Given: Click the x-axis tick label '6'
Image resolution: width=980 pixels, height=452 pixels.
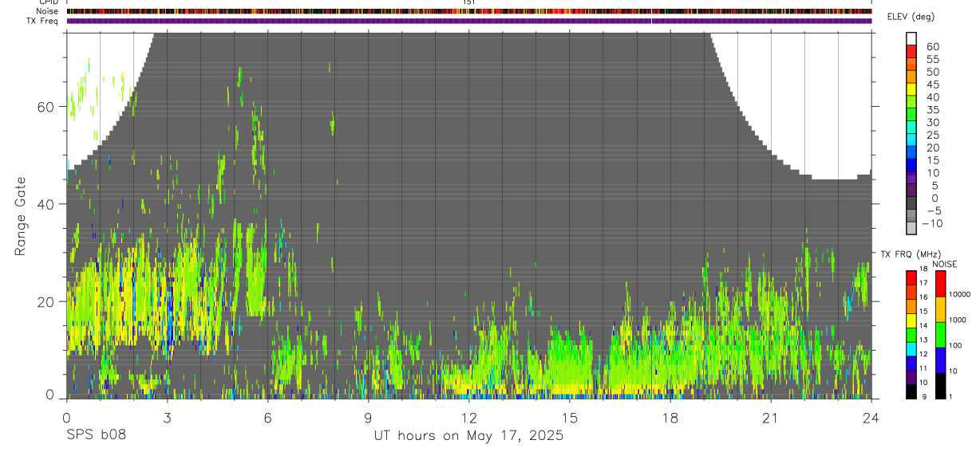Looking at the screenshot, I should point(267,418).
